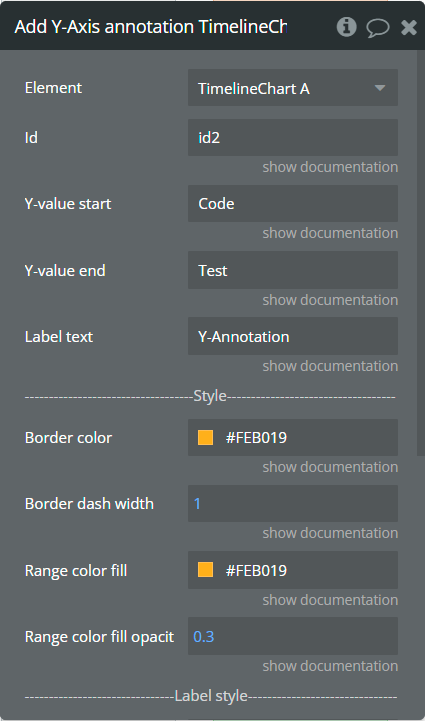Viewport: 425px width, 721px height.
Task: Click the Border dash width value field
Action: [293, 504]
